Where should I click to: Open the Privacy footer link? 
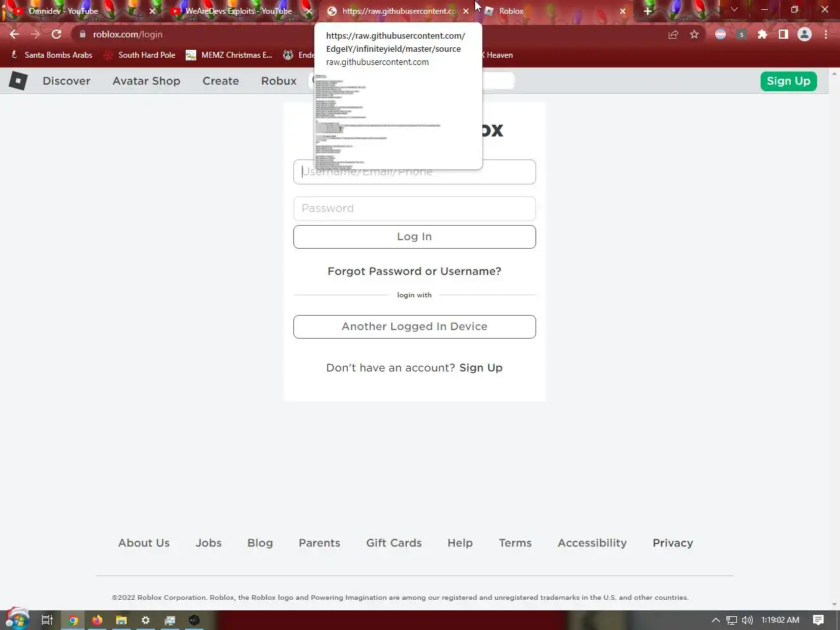673,543
